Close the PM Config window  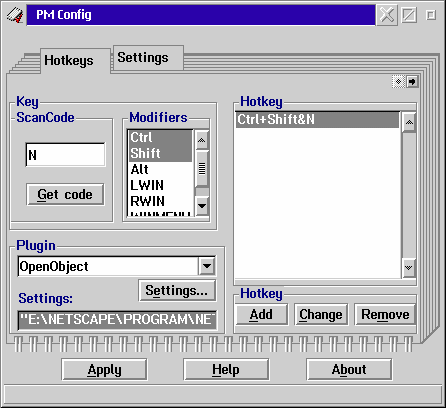(387, 15)
